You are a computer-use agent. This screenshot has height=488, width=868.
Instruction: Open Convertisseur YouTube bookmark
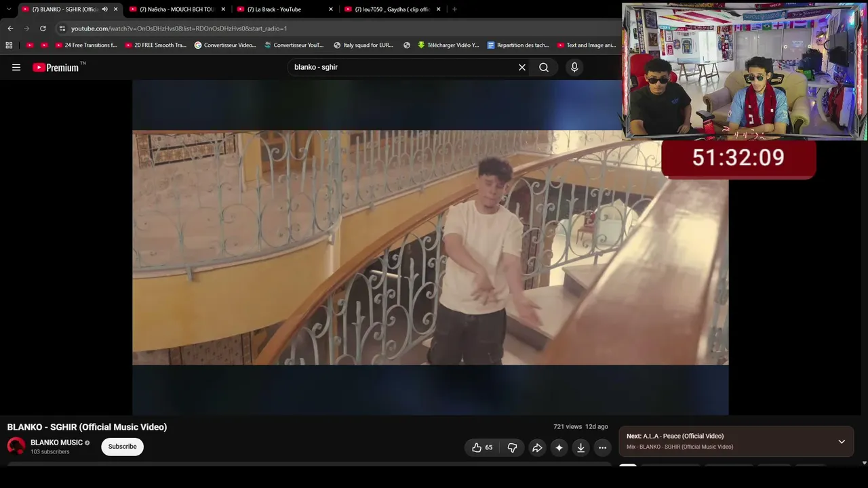pyautogui.click(x=294, y=45)
